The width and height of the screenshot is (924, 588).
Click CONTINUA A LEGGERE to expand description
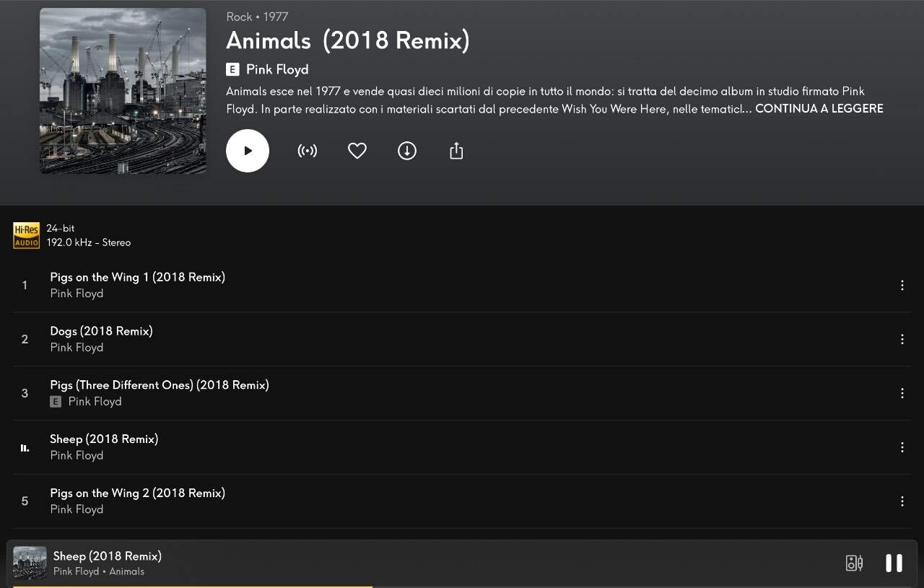click(x=819, y=109)
